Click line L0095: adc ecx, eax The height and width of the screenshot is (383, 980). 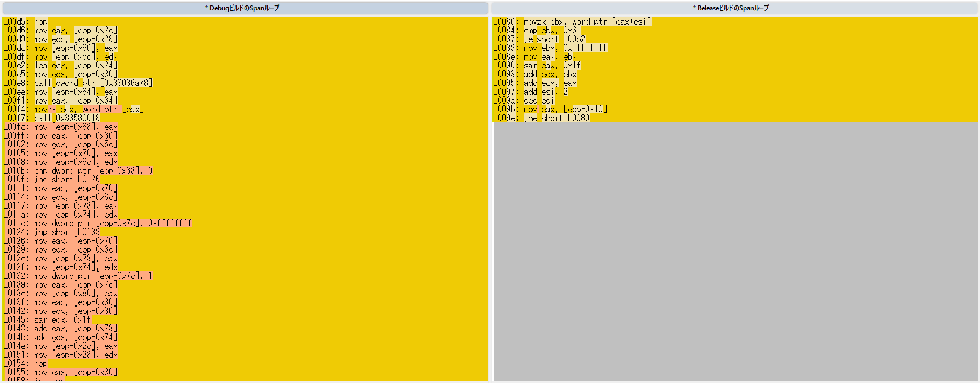coord(535,83)
